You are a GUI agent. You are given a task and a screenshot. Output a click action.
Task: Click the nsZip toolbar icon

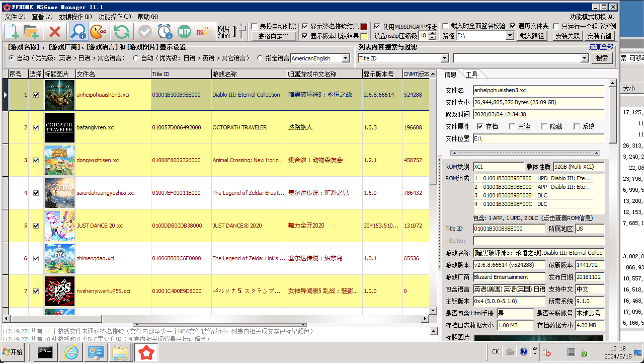pos(204,32)
